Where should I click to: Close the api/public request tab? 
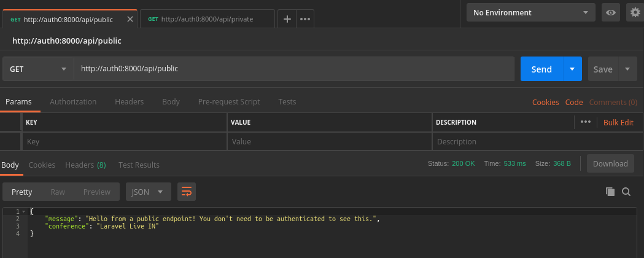[x=130, y=19]
